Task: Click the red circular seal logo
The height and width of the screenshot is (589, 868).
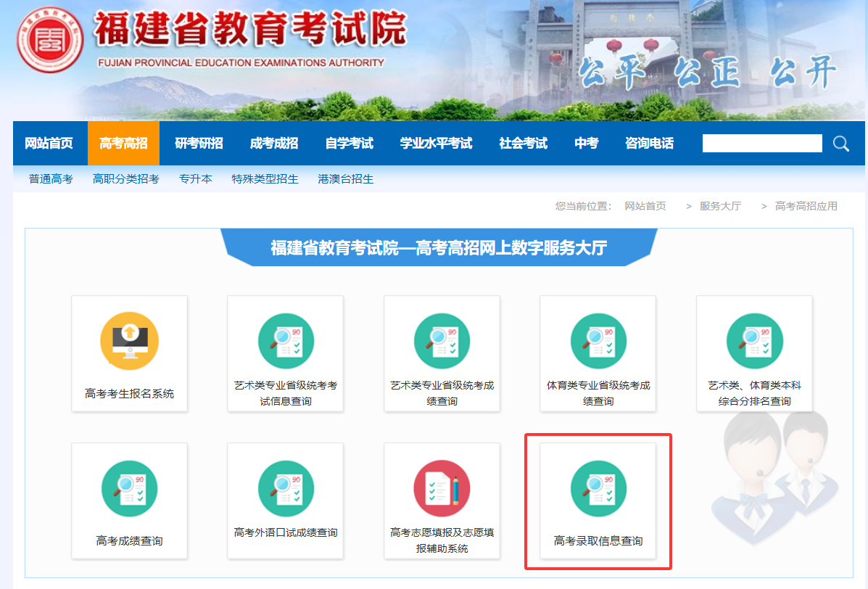Action: point(50,40)
